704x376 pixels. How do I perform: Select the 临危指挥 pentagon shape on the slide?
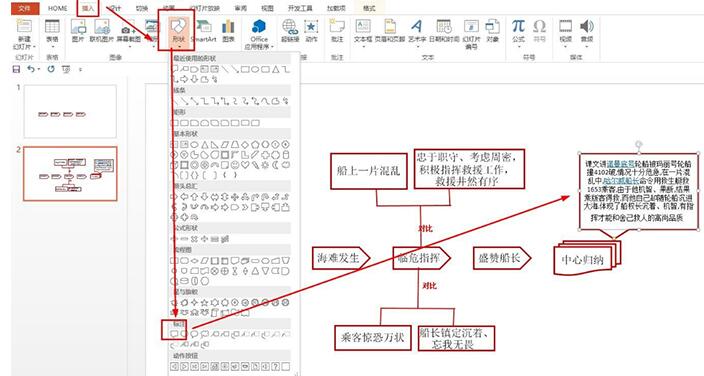421,258
